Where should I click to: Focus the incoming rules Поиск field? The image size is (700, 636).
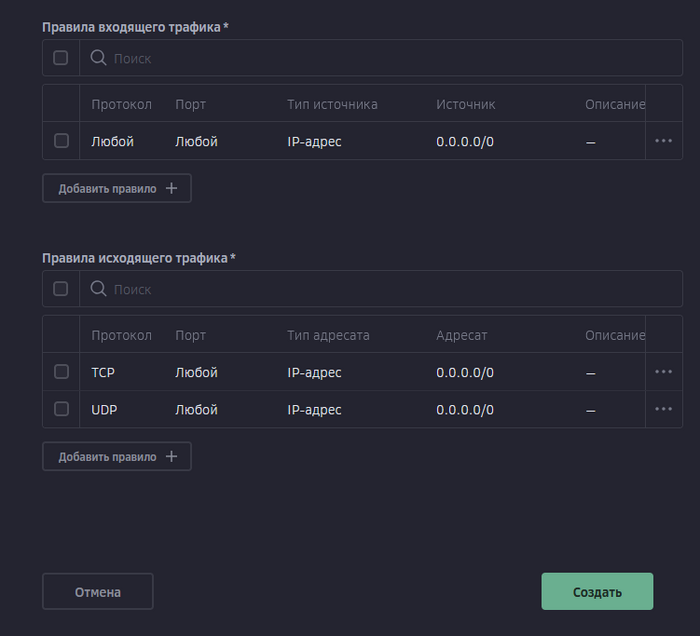point(380,58)
